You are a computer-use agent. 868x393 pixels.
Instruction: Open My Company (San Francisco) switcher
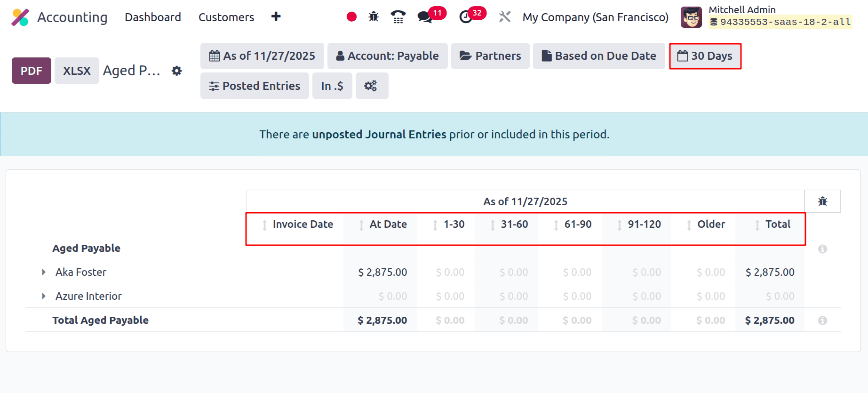(x=596, y=17)
